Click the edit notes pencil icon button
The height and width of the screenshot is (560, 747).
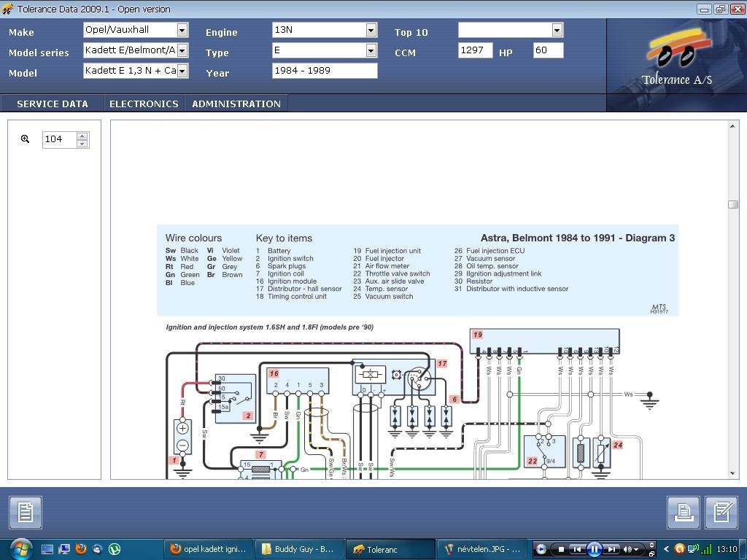[x=721, y=513]
